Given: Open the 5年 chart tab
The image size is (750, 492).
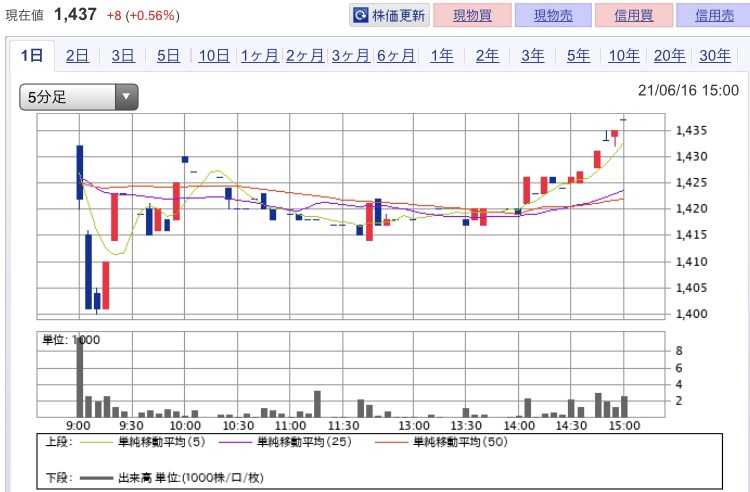Looking at the screenshot, I should [578, 56].
